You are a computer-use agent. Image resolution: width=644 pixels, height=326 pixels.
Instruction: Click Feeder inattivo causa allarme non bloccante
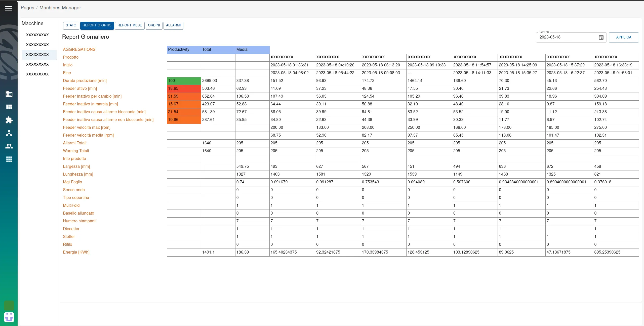click(108, 120)
